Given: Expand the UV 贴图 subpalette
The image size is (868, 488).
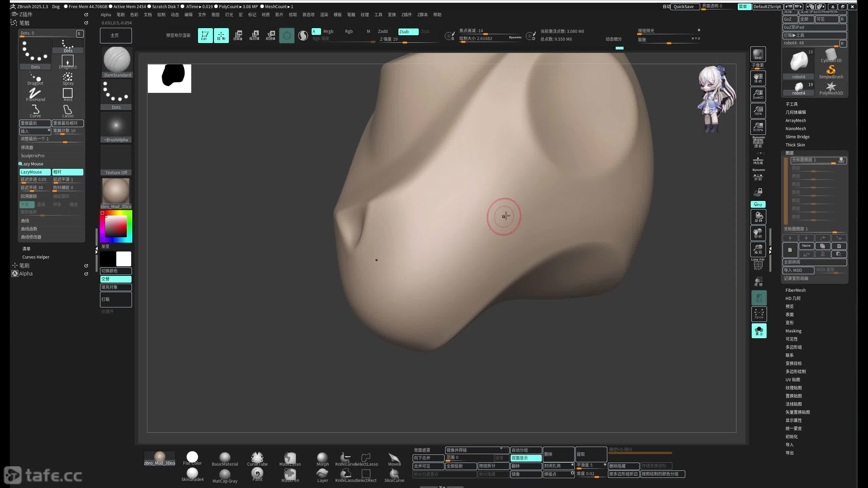Looking at the screenshot, I should (x=793, y=380).
